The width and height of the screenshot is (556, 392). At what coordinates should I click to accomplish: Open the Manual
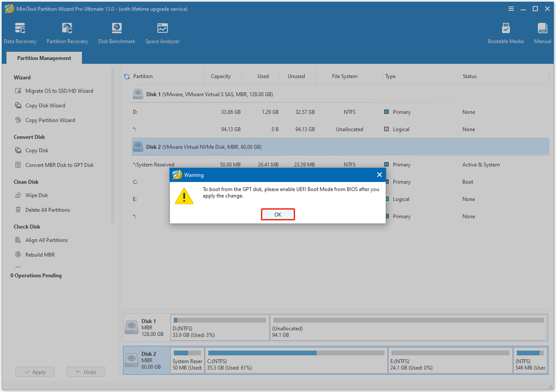coord(542,32)
